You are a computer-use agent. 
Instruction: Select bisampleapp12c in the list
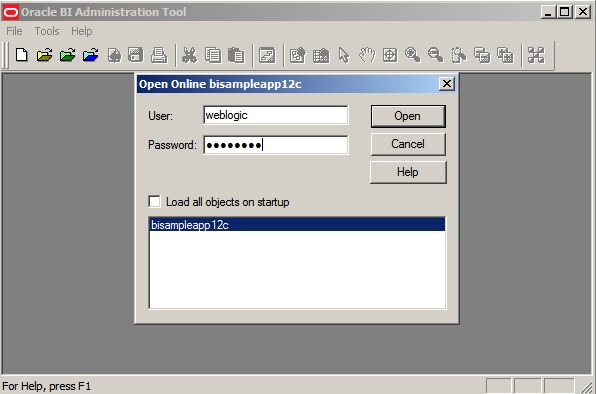297,225
